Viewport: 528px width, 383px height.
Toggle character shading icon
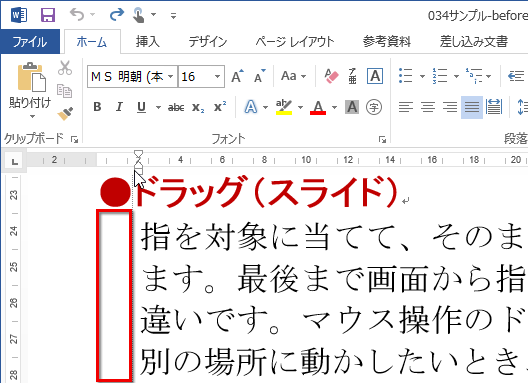click(352, 107)
